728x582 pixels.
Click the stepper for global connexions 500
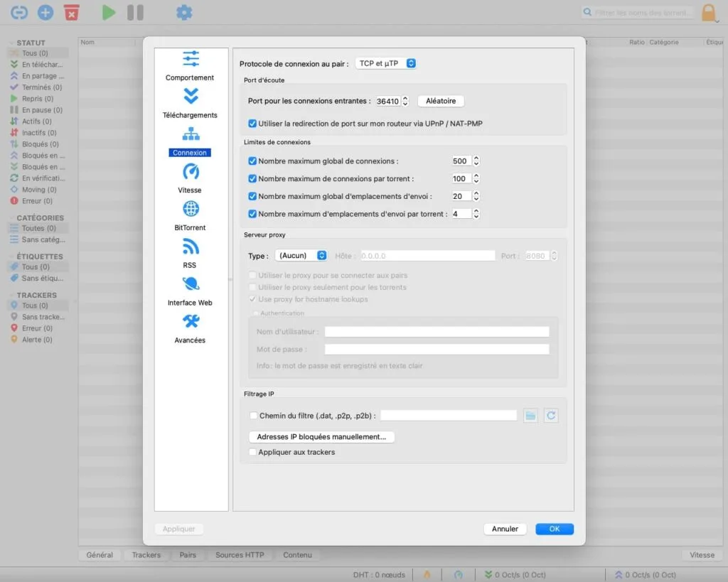476,161
